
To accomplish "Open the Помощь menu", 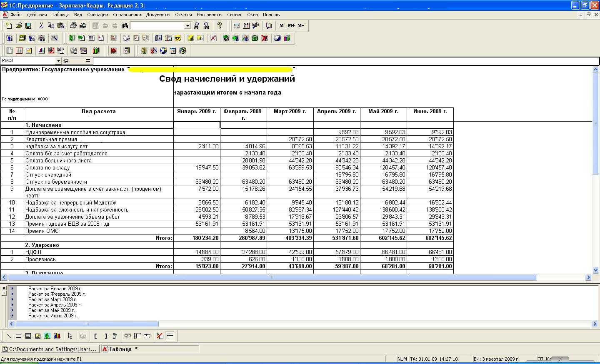I will tap(271, 15).
